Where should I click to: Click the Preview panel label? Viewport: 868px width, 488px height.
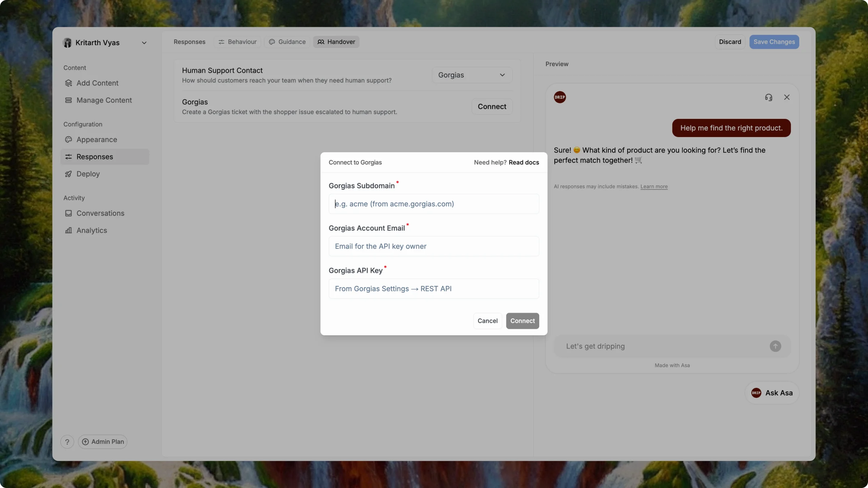click(x=557, y=64)
